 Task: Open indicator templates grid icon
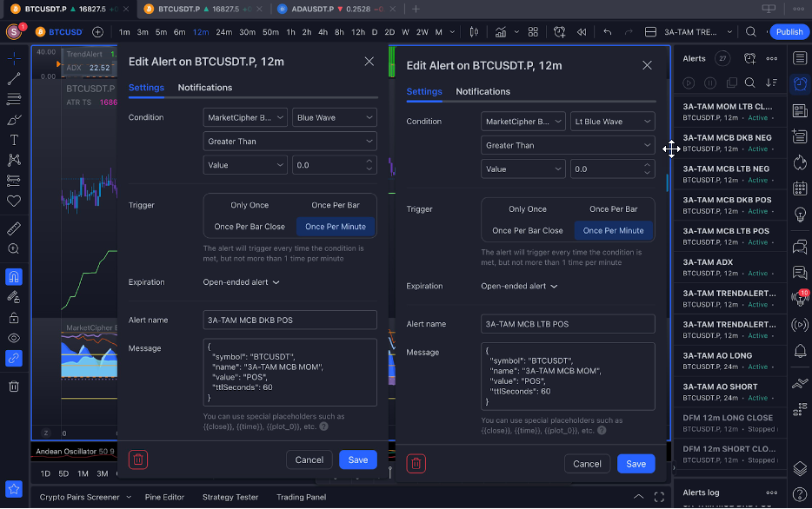click(x=533, y=32)
